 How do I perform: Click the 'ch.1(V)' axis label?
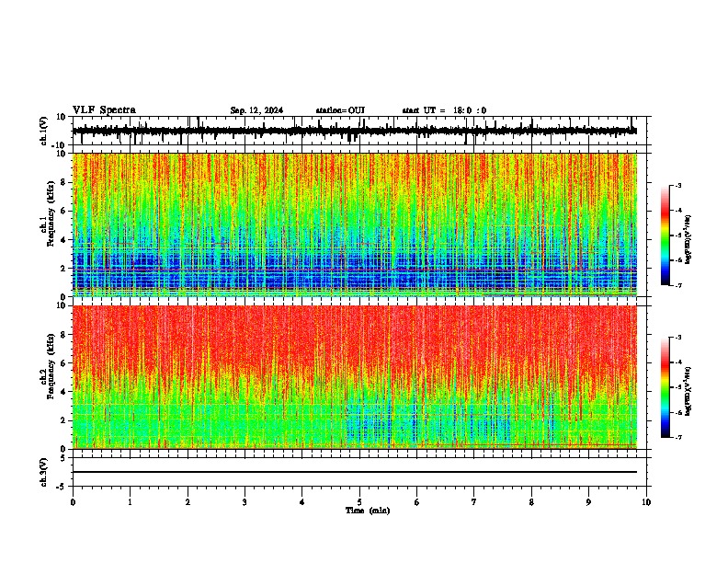coord(44,131)
